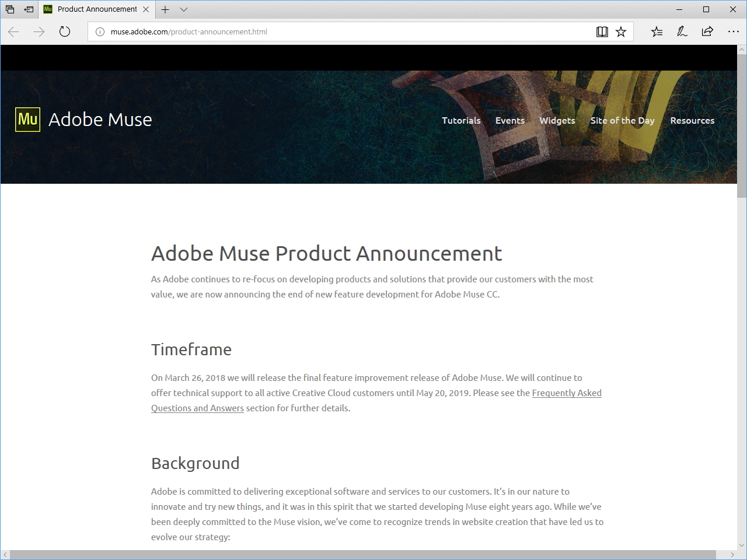Open the Hub favorites list
Viewport: 747px width, 560px height.
(x=657, y=32)
